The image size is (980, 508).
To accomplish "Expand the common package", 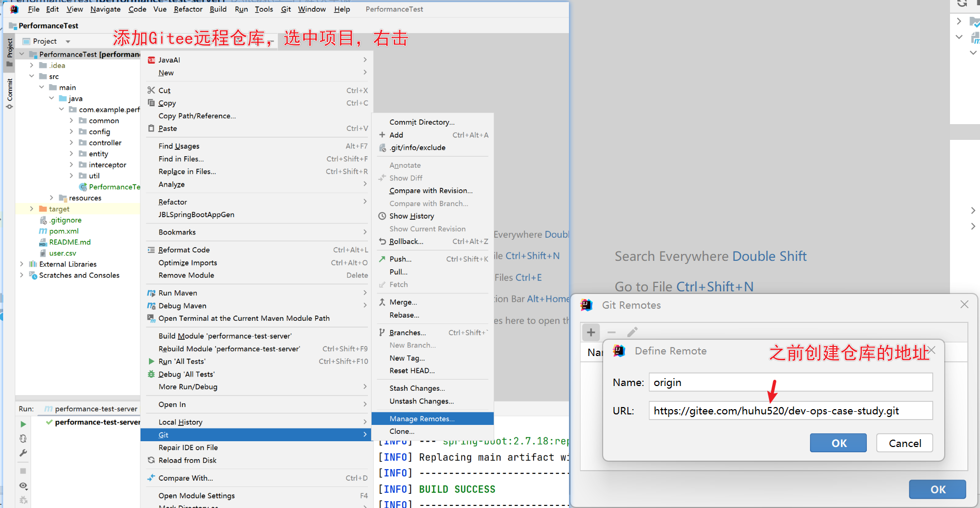I will click(72, 120).
